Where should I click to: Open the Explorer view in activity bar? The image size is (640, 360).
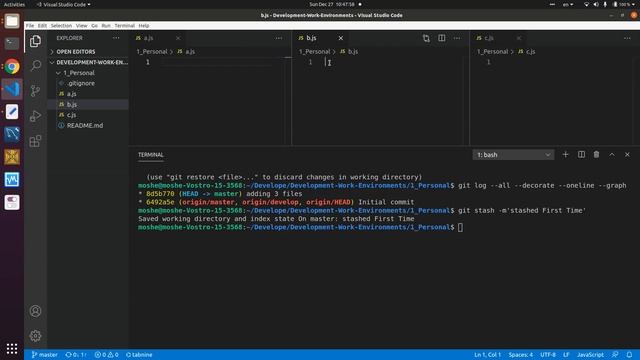[36, 41]
